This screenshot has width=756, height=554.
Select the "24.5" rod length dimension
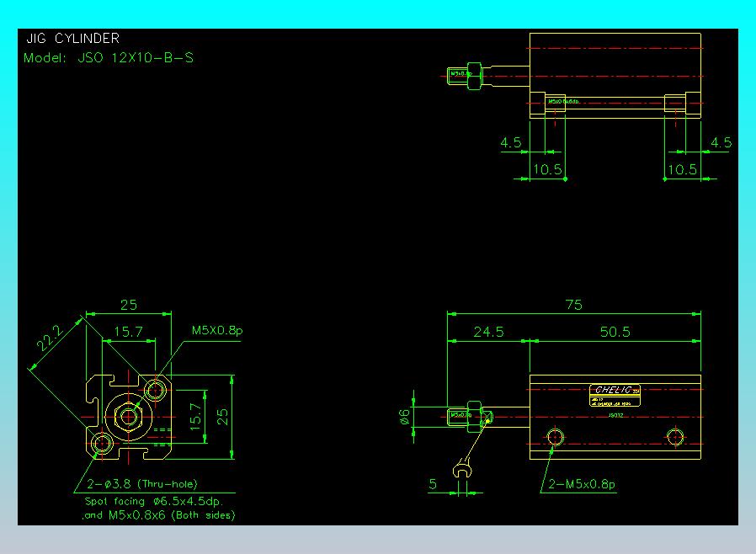488,332
